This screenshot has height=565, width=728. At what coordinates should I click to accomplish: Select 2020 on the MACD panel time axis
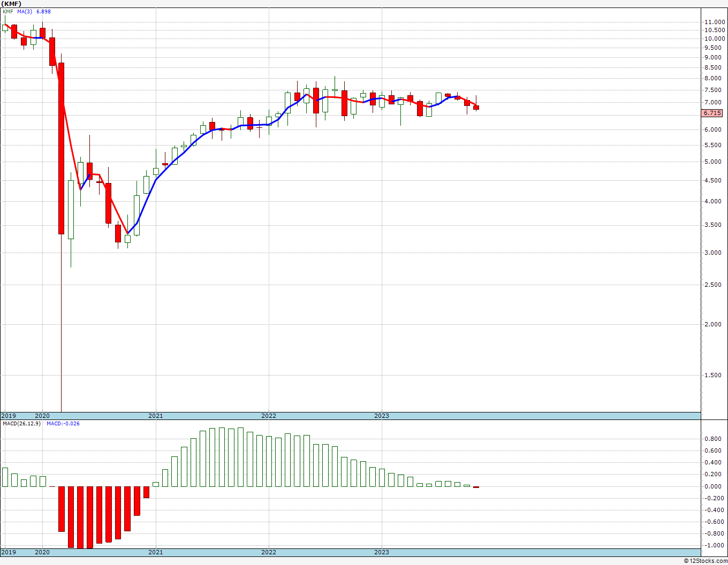[42, 552]
